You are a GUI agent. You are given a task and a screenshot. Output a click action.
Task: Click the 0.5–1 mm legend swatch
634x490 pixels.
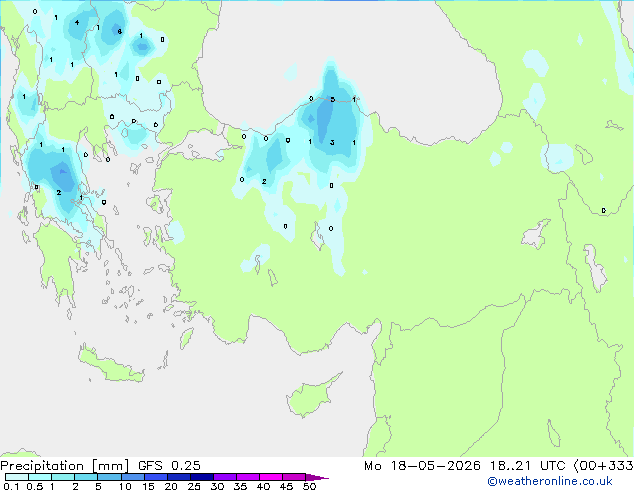(40, 477)
